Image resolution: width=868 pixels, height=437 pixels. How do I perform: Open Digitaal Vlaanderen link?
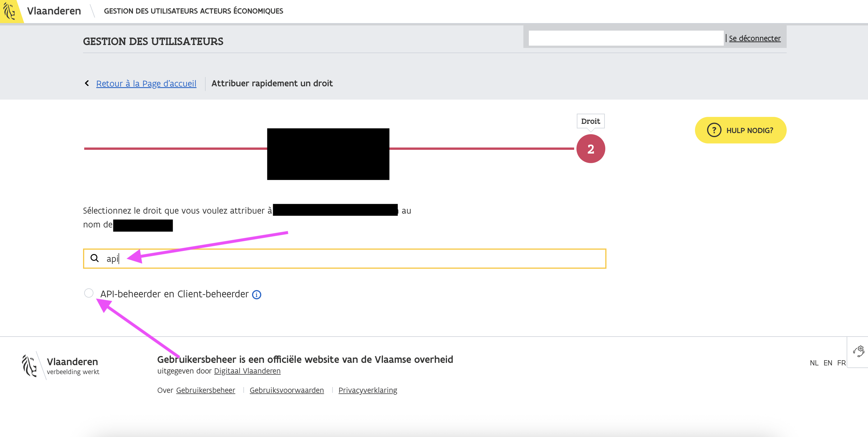coord(247,371)
